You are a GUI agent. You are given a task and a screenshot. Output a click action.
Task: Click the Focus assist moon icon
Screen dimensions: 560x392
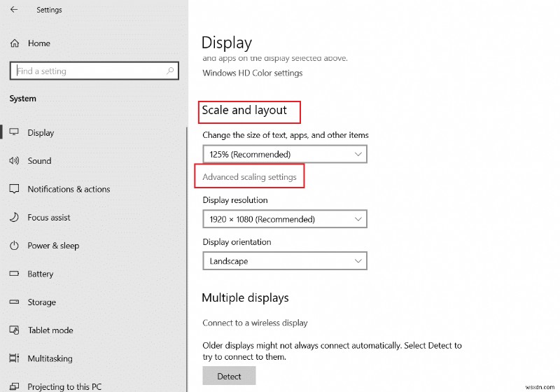click(x=14, y=217)
